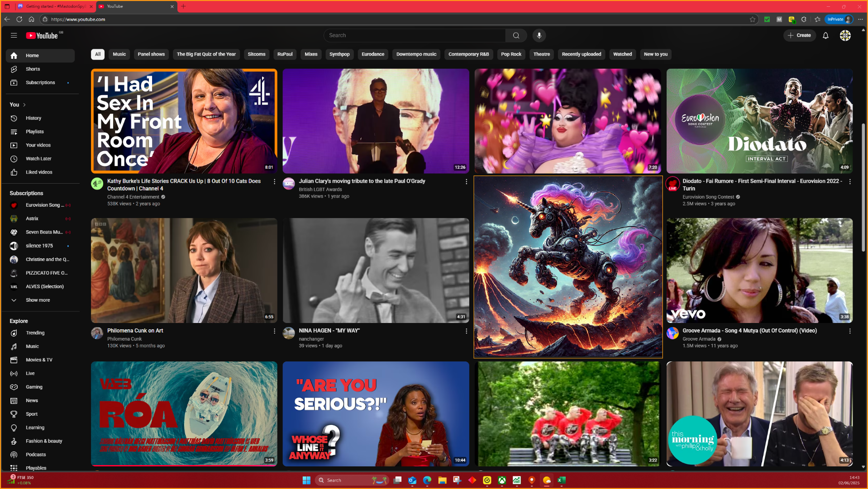Open Learning in Explore
Screen dimensions: 868x489
coord(40,428)
